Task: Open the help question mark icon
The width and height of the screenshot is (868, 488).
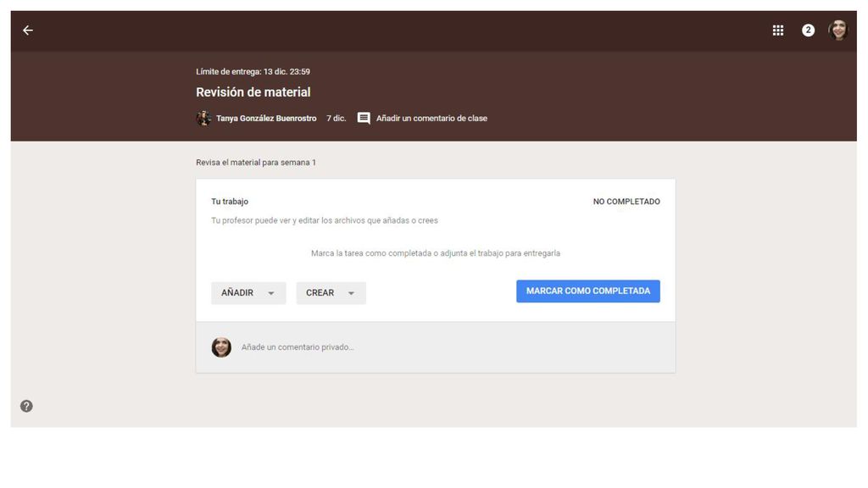Action: 26,406
